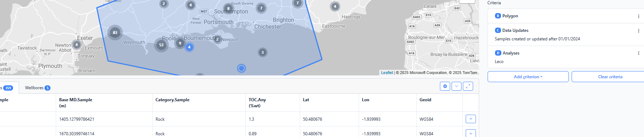Select the 83 cluster marker near Seaton

tap(115, 33)
